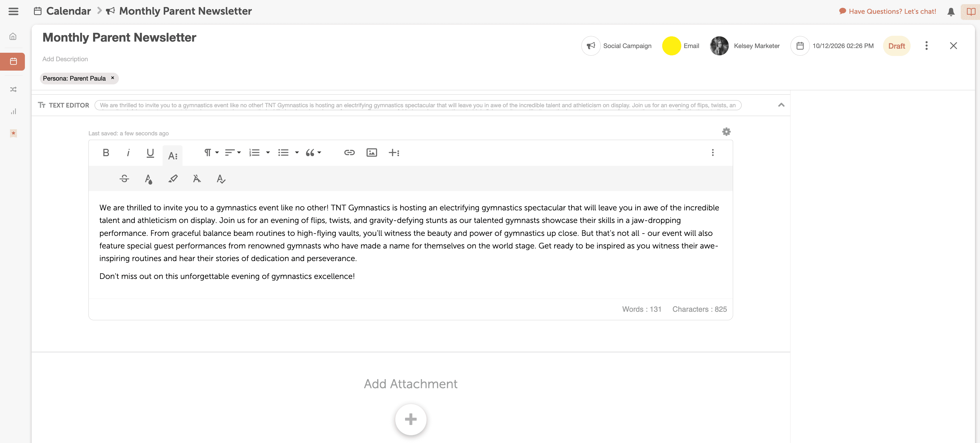
Task: Expand the quote style dropdown
Action: pyautogui.click(x=313, y=153)
